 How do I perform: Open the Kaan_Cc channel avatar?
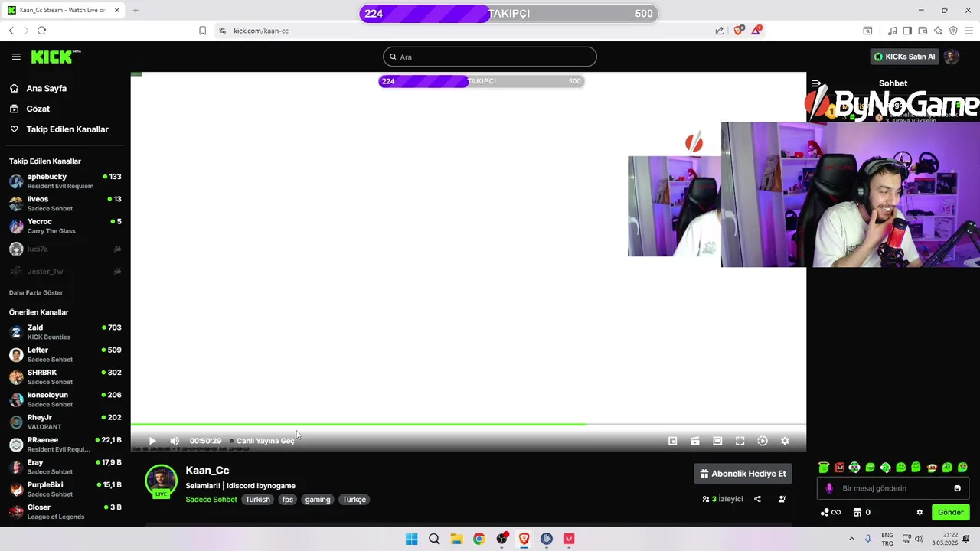[x=161, y=481]
